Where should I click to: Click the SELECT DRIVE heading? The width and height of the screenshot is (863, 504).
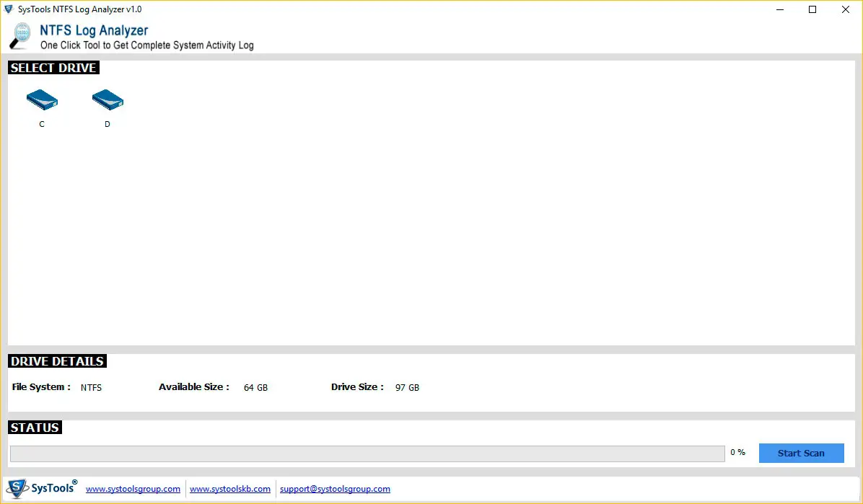[53, 68]
